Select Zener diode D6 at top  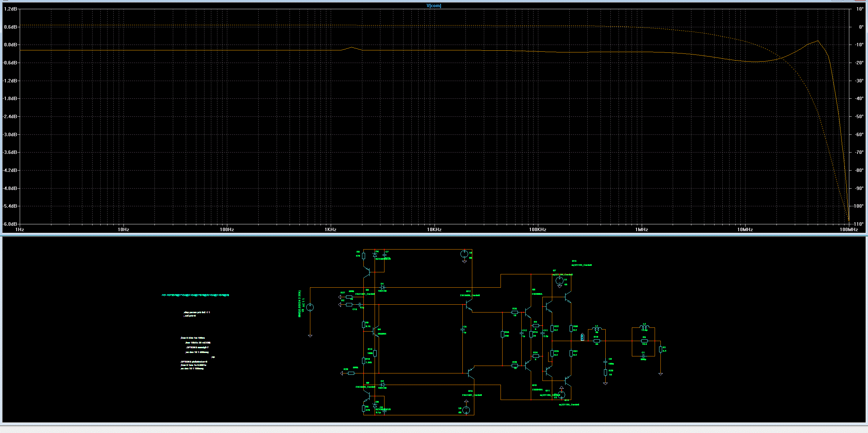coord(375,255)
